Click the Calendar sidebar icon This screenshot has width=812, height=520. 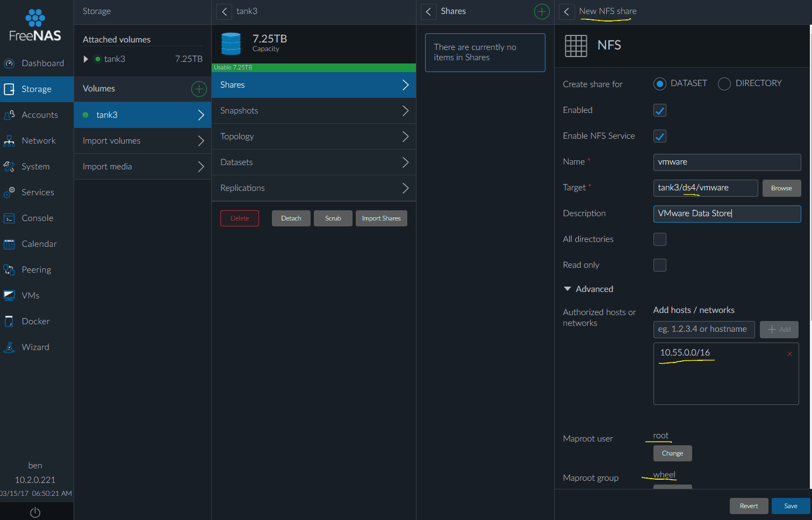click(9, 244)
